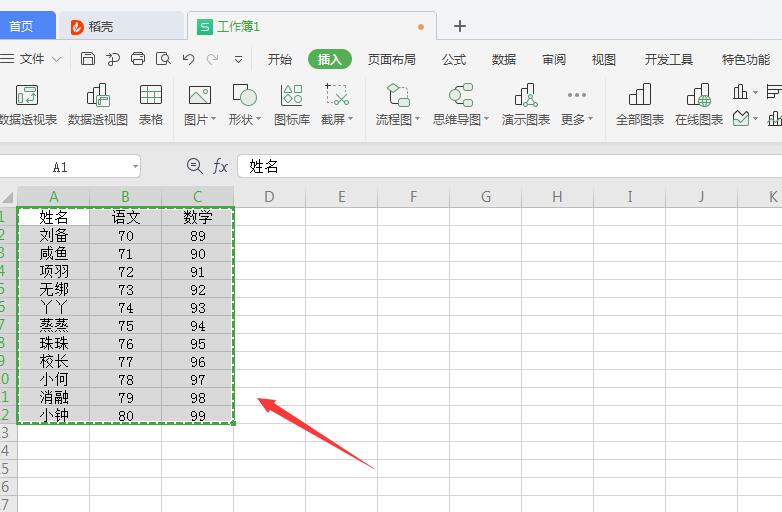Image resolution: width=782 pixels, height=512 pixels.
Task: Click the Print icon in quick toolbar
Action: [138, 59]
